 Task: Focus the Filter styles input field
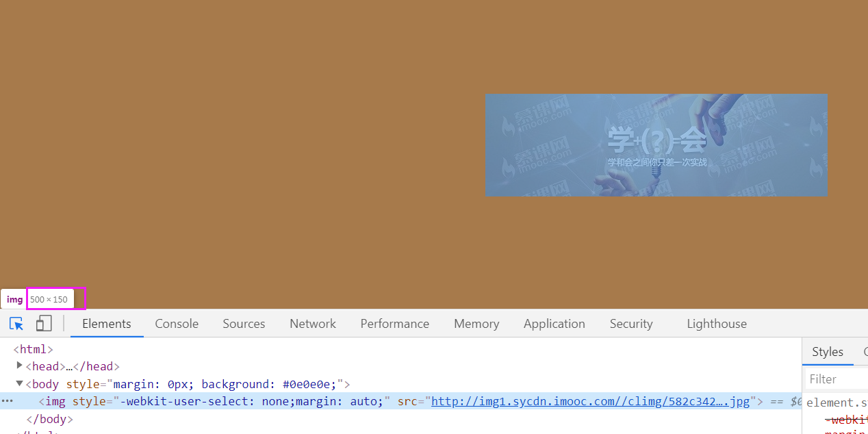pyautogui.click(x=837, y=379)
